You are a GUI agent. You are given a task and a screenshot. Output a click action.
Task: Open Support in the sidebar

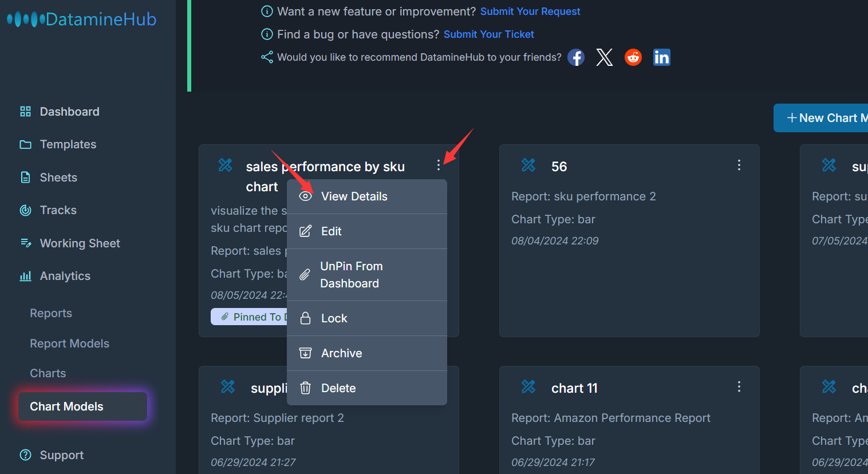tap(61, 455)
